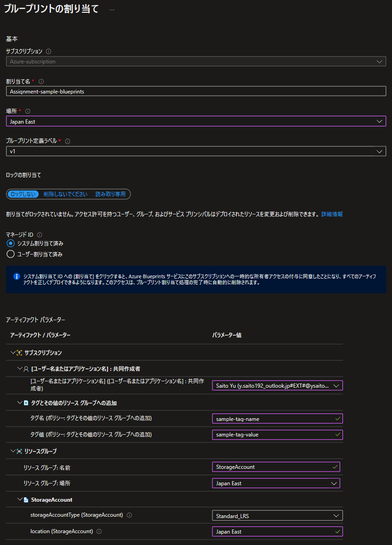This screenshot has width=392, height=545.
Task: Collapse the リソースグループ section
Action: point(13,451)
